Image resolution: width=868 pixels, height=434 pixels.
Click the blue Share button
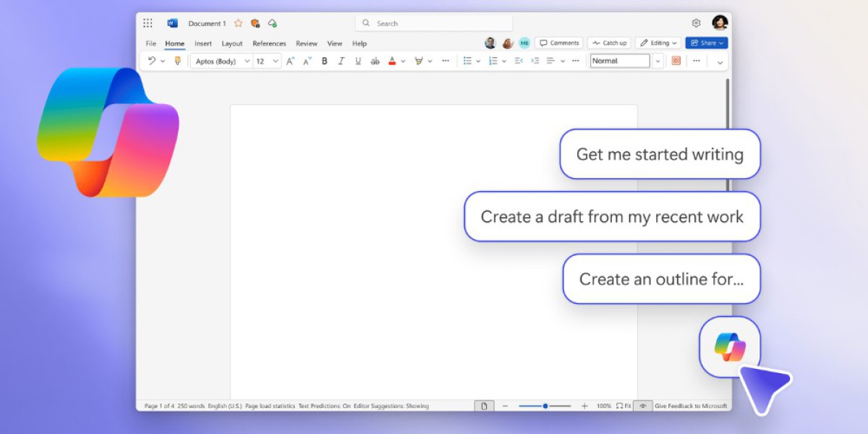[x=707, y=43]
